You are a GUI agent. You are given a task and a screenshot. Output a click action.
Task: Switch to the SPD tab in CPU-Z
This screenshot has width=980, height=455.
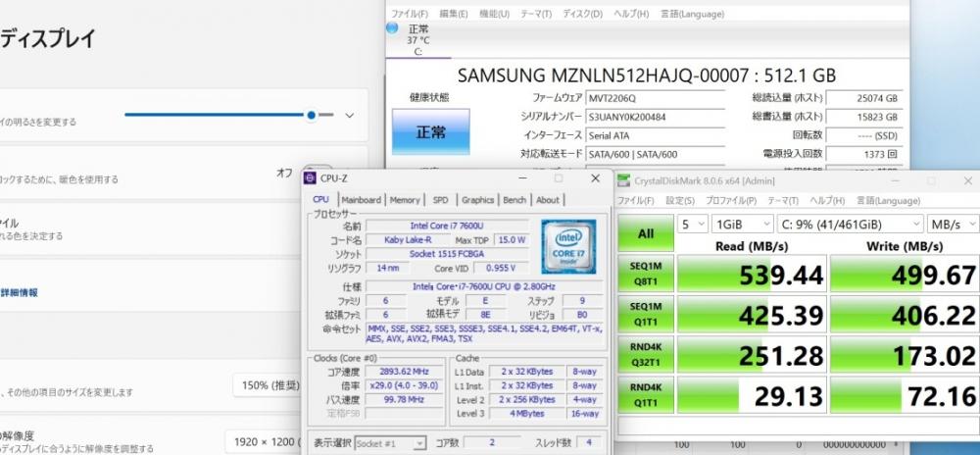(440, 200)
